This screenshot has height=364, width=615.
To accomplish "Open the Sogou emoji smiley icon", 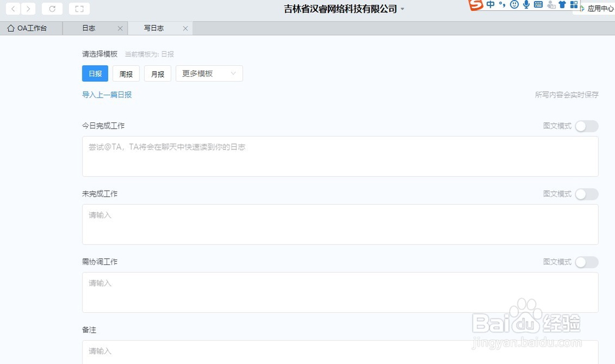I will 514,4.
